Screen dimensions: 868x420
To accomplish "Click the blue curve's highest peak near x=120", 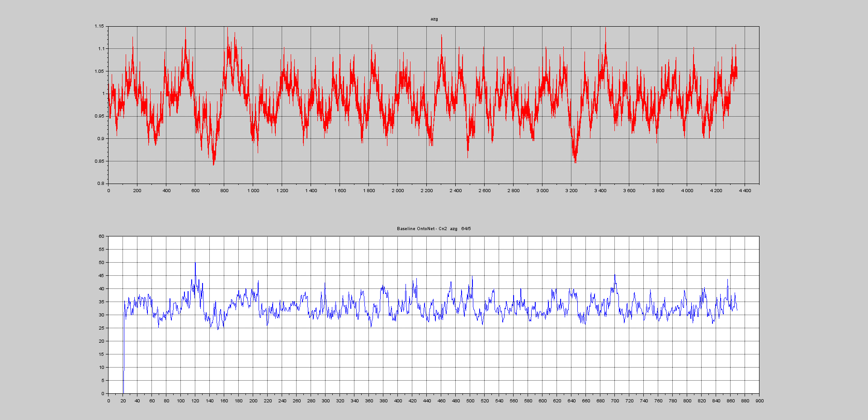I will 195,264.
